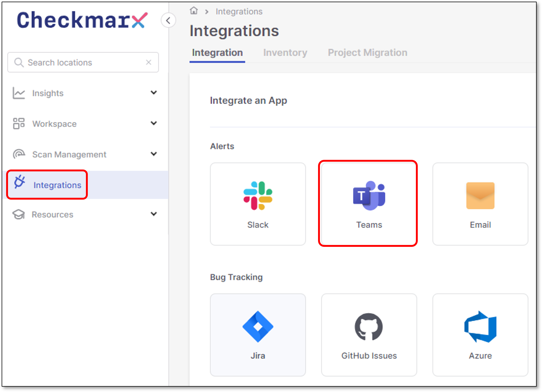The width and height of the screenshot is (542, 392).
Task: Click the Integrations page heading
Action: pyautogui.click(x=234, y=31)
